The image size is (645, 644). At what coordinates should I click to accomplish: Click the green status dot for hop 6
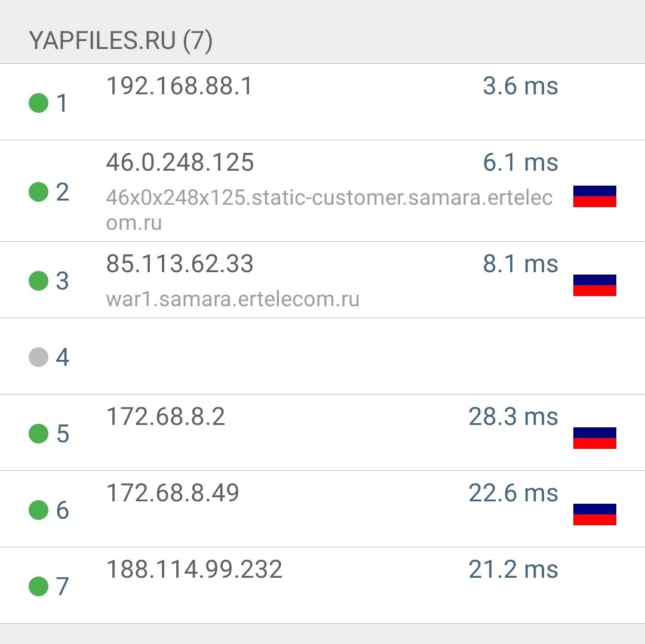coord(39,510)
